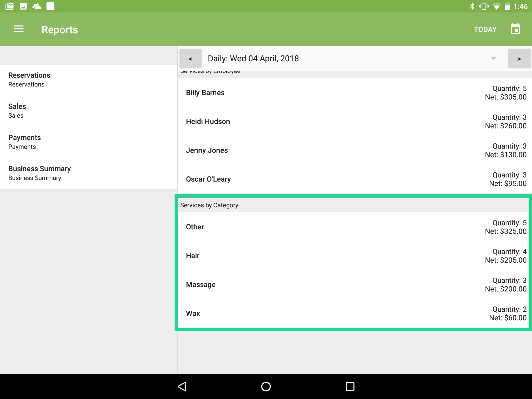Open the calendar date picker
This screenshot has width=532, height=399.
[515, 29]
